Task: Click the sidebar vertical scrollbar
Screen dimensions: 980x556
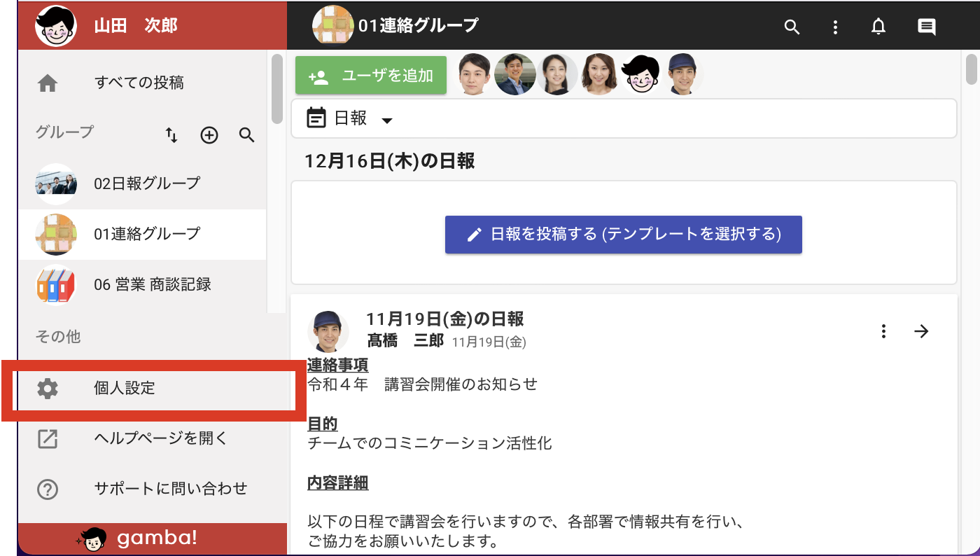Action: pos(277,89)
